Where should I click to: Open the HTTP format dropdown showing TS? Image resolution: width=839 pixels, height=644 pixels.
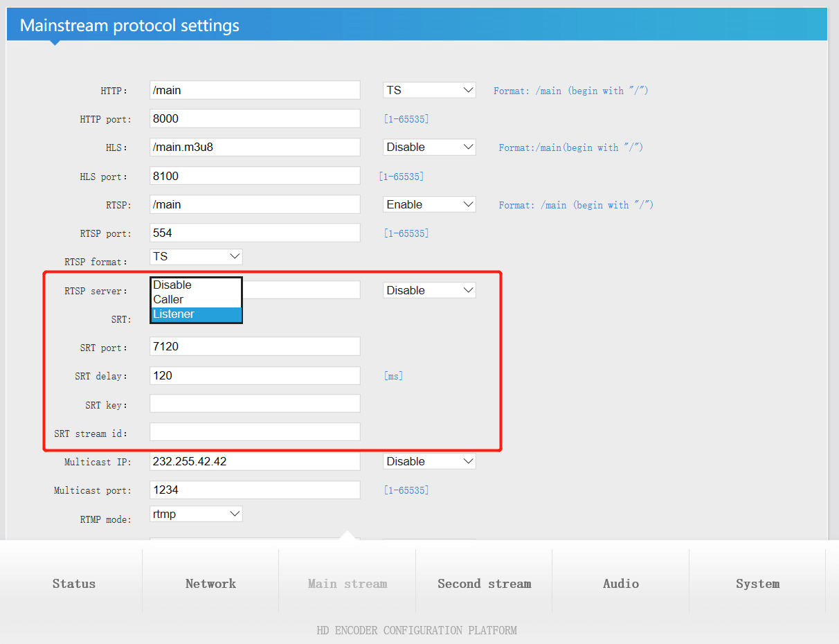pos(428,89)
